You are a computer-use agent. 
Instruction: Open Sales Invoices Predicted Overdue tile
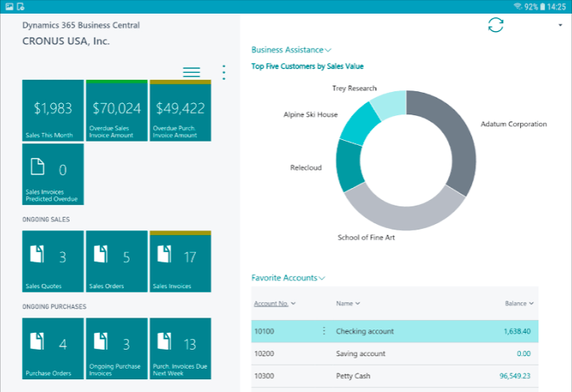click(x=53, y=174)
